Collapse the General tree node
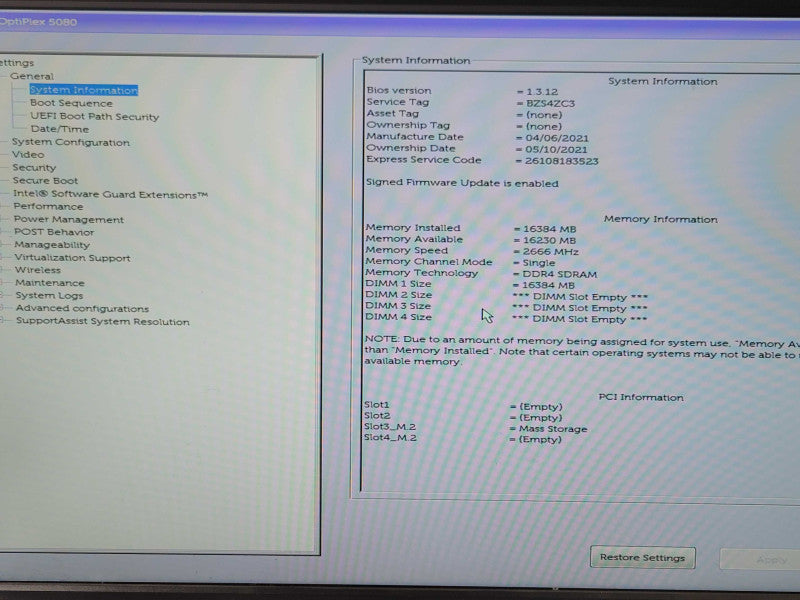Image resolution: width=800 pixels, height=600 pixels. tap(32, 76)
